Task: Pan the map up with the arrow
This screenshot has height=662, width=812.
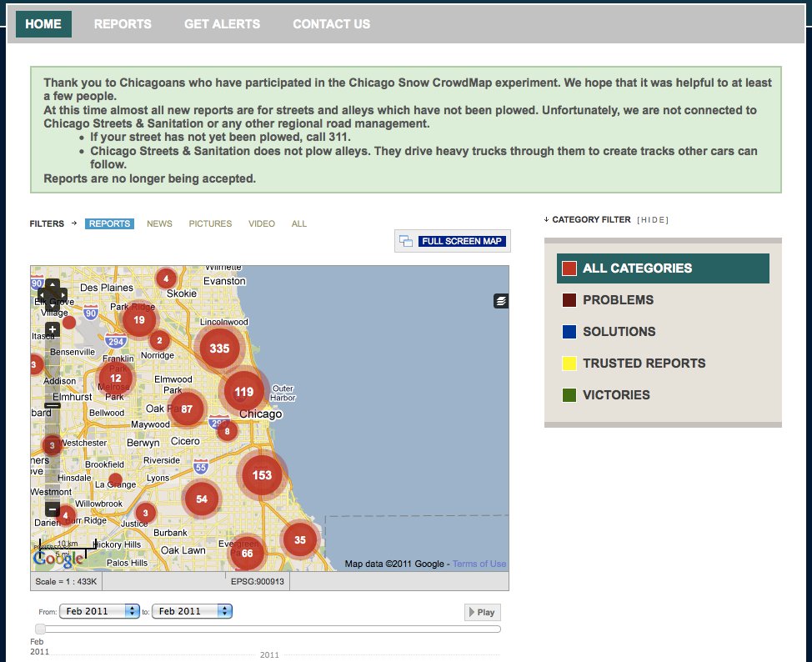Action: (53, 285)
